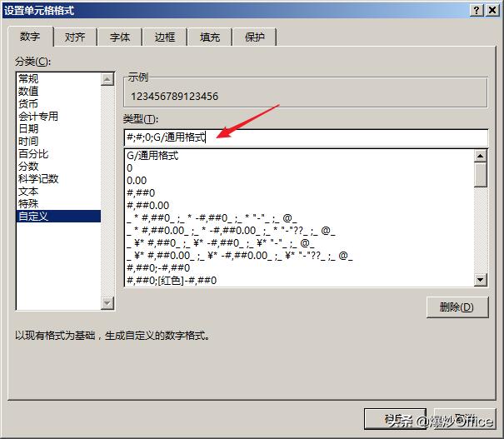The image size is (504, 439).
Task: Click category list scroll down arrow
Action: pyautogui.click(x=107, y=303)
